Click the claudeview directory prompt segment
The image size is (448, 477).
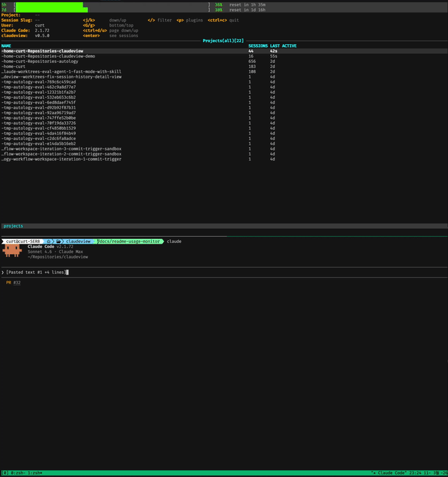tap(78, 241)
